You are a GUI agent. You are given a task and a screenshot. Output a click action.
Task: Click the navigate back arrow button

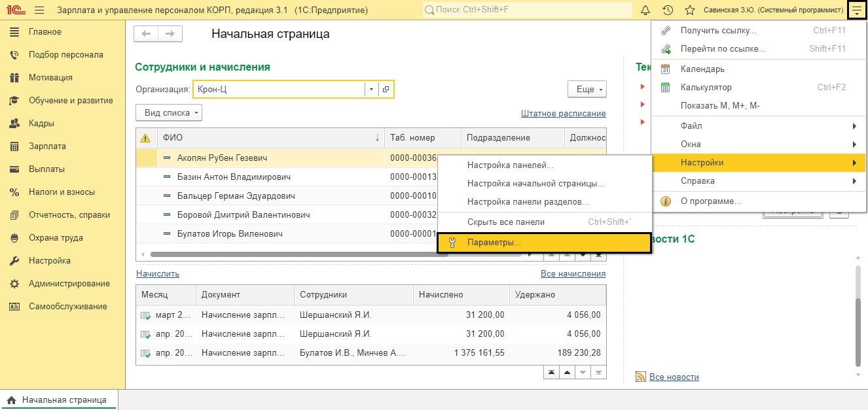click(146, 34)
